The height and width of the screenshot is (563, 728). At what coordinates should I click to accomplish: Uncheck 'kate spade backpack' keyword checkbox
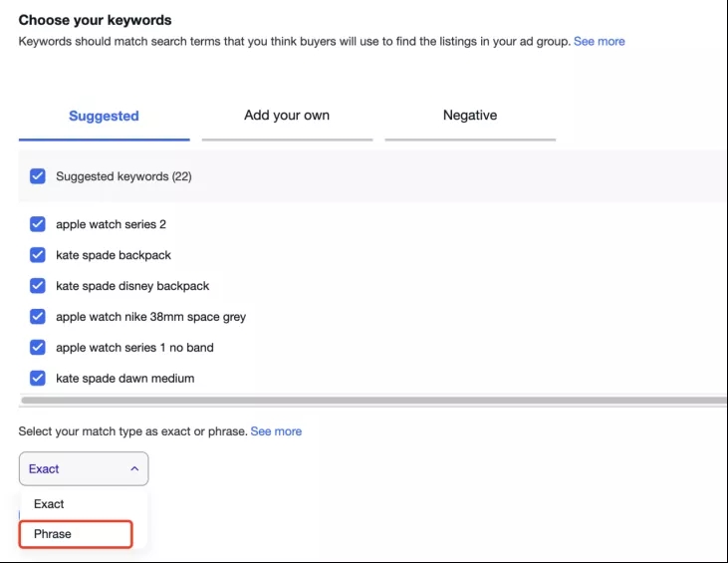(x=38, y=255)
